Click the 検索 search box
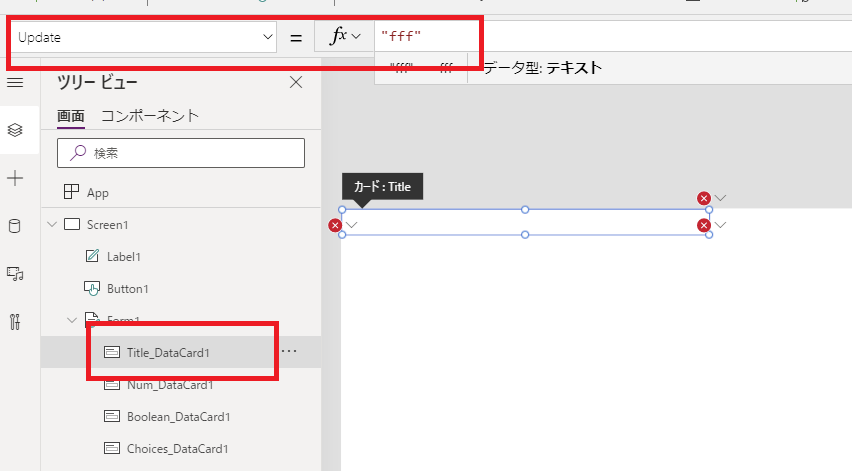Viewport: 852px width, 471px height. tap(181, 153)
